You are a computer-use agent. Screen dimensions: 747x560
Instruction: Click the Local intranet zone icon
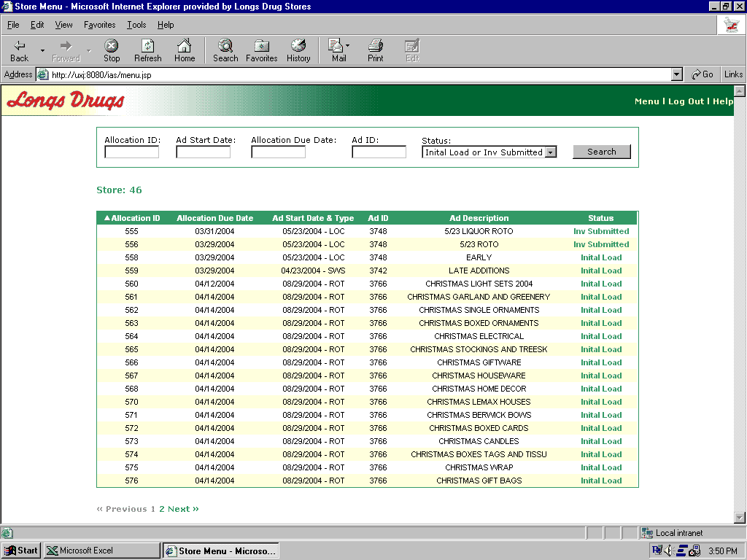[646, 533]
